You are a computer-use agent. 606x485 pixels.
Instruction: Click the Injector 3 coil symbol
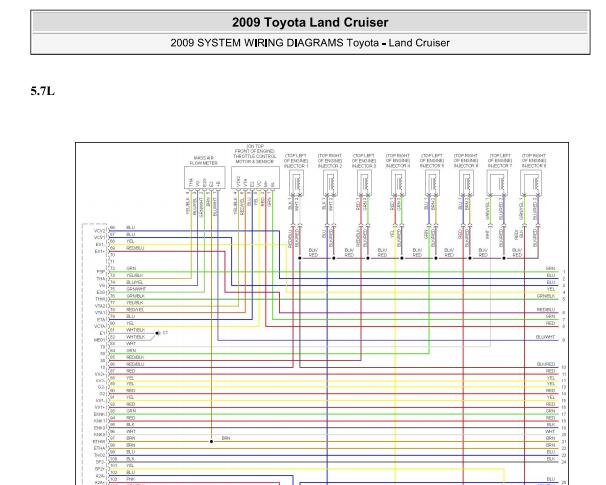(364, 182)
